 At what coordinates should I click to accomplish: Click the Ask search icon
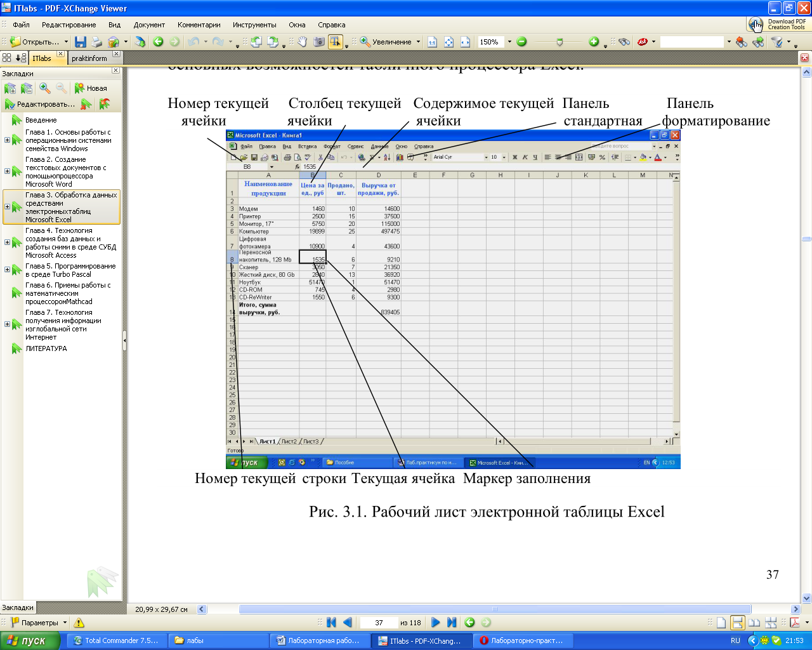(643, 42)
